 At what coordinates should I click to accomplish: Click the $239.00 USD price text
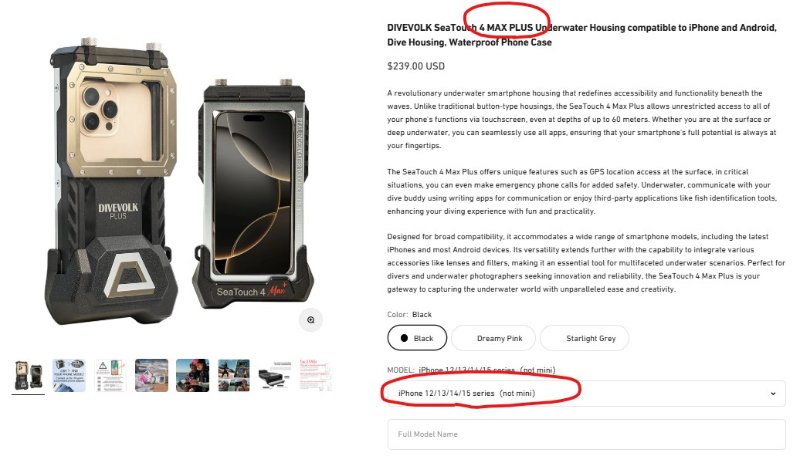point(416,66)
